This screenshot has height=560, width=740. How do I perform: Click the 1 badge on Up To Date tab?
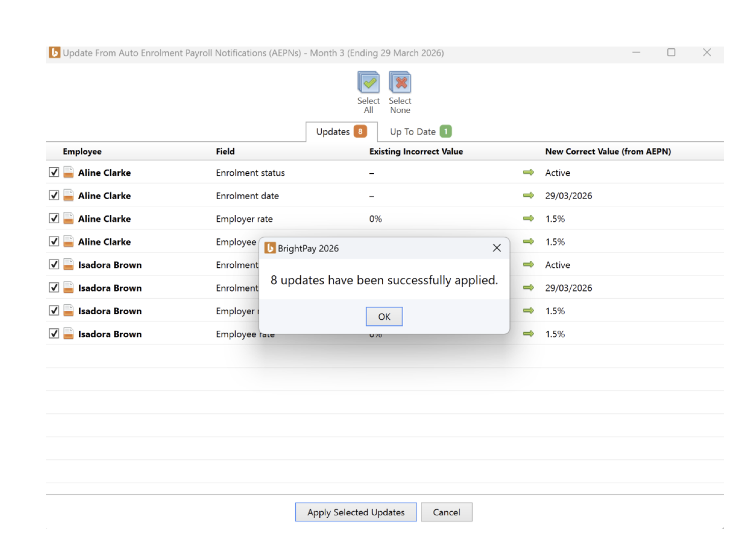tap(446, 131)
